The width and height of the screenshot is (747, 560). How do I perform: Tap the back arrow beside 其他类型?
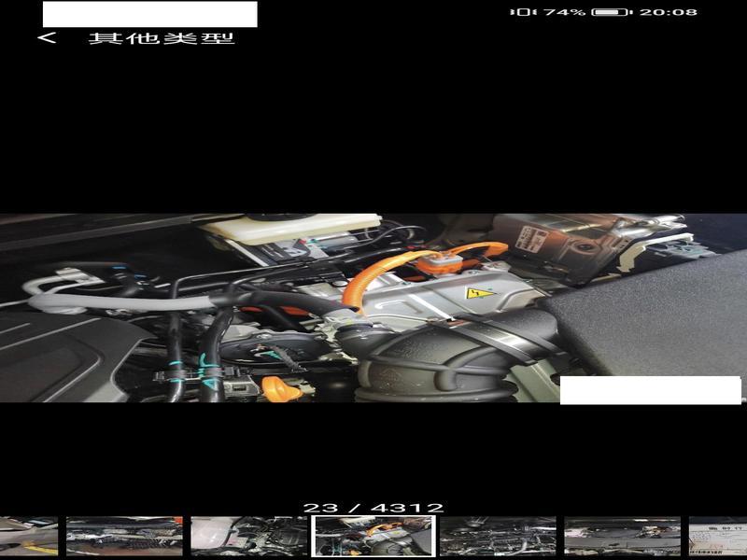click(47, 38)
